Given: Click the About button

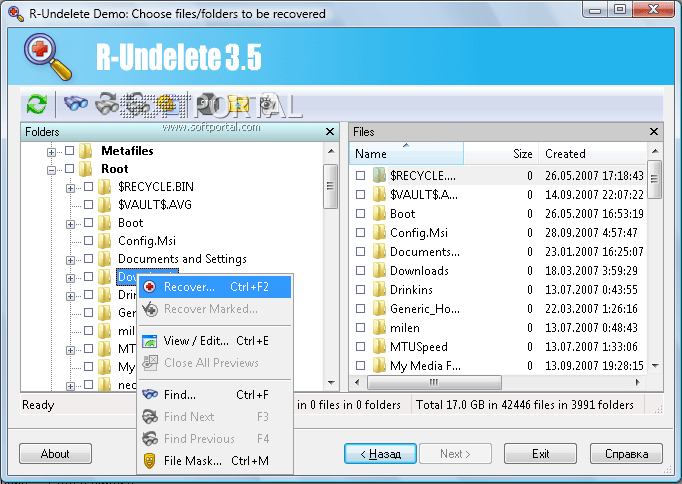Looking at the screenshot, I should [x=55, y=454].
